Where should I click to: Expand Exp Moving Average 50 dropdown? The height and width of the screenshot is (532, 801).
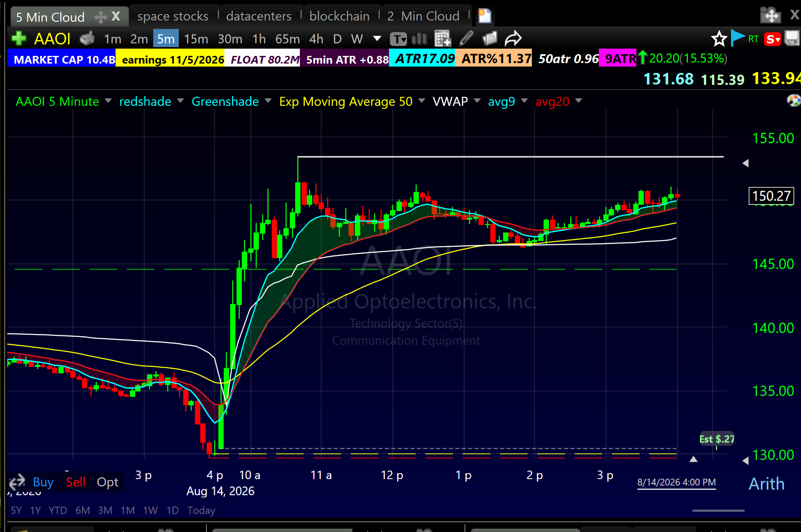tap(422, 101)
